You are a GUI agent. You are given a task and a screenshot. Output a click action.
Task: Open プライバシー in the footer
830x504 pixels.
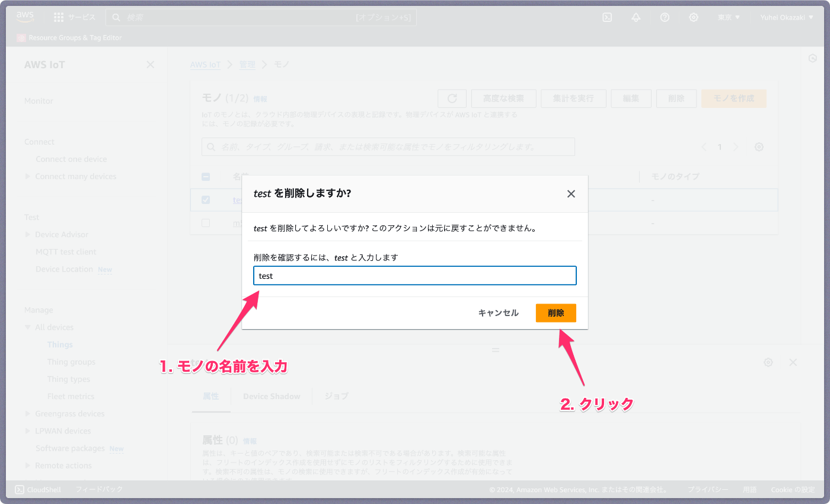708,490
